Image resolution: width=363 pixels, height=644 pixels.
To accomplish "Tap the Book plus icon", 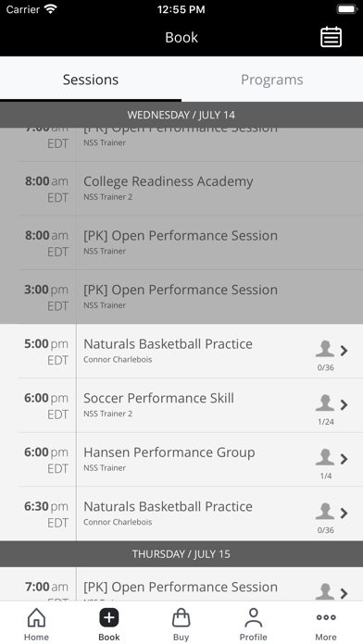I will [109, 618].
